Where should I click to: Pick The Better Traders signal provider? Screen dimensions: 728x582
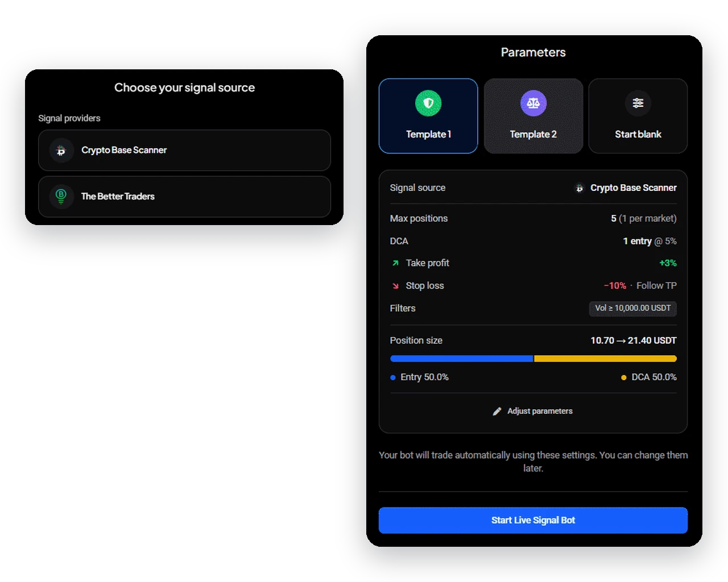184,197
